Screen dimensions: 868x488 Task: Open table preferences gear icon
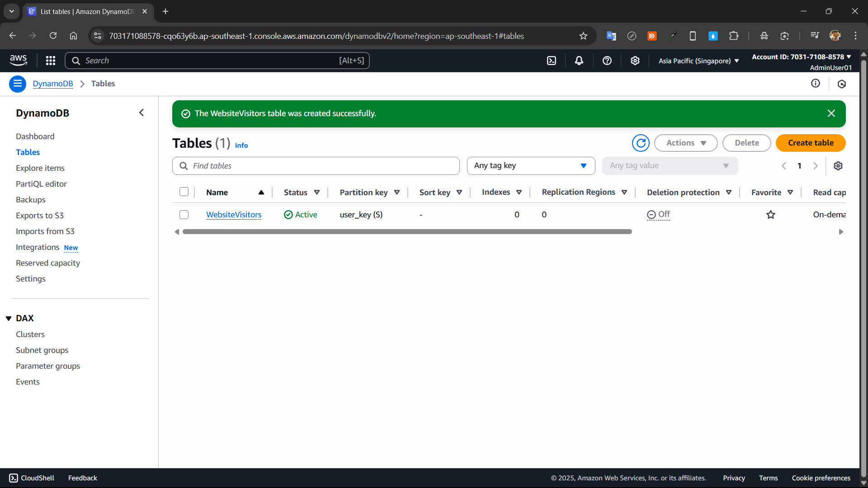838,166
